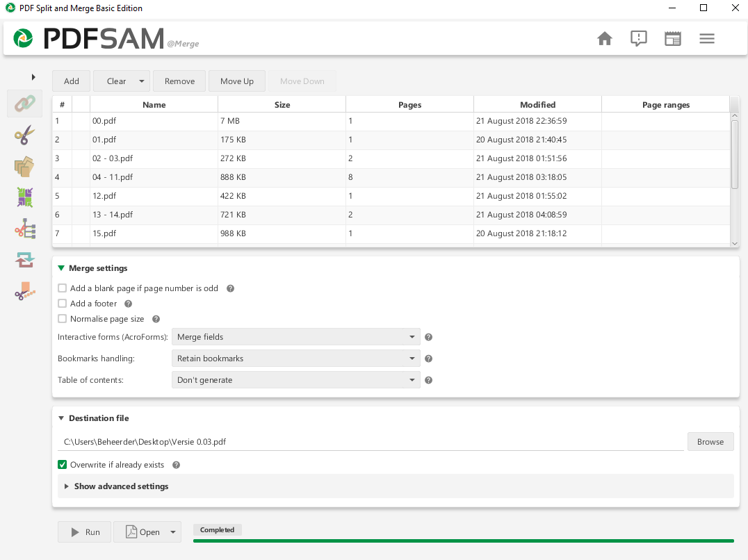Select the Split tool icon
The width and height of the screenshot is (748, 560).
point(24,135)
